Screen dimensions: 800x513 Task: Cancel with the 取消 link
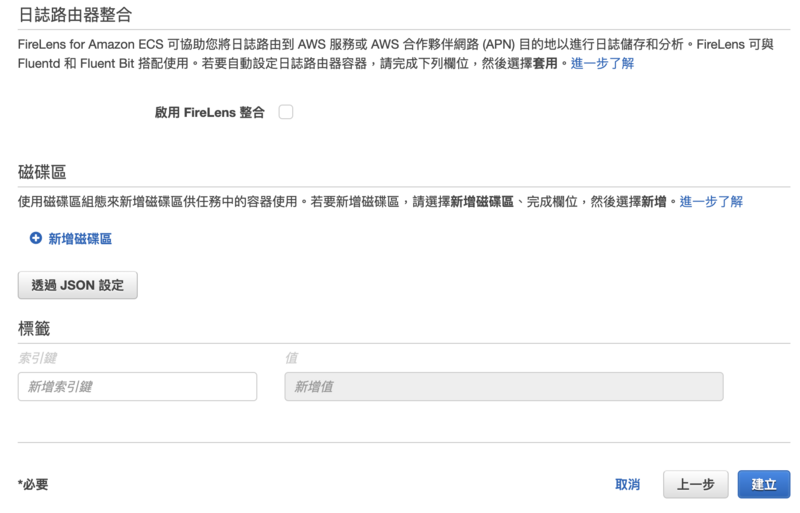point(627,484)
